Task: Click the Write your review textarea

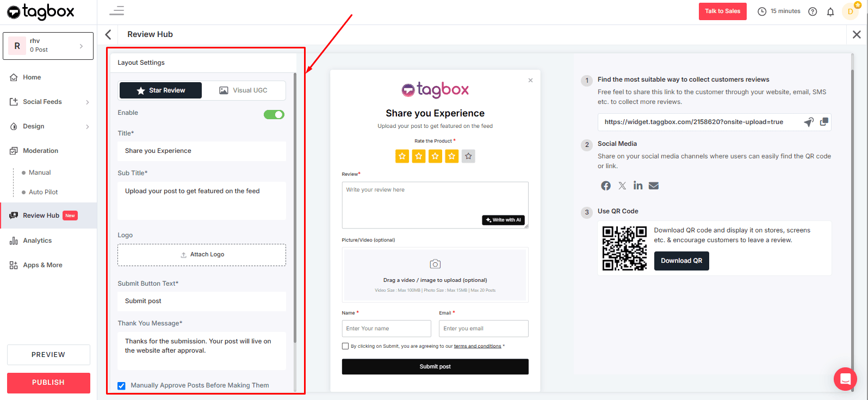Action: pyautogui.click(x=435, y=205)
